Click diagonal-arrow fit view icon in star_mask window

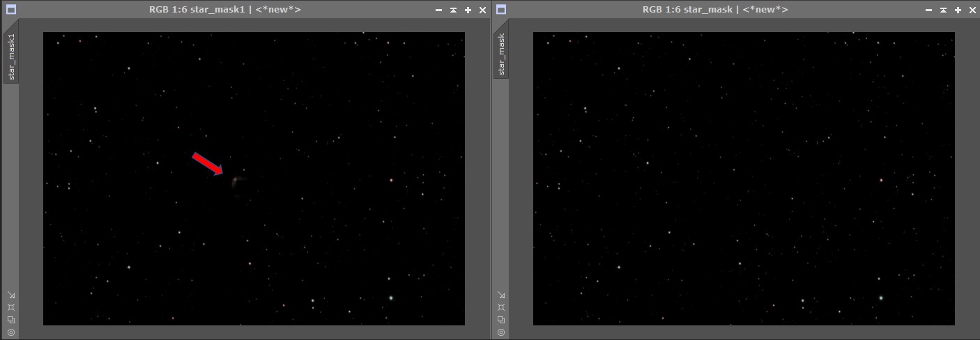[x=501, y=295]
